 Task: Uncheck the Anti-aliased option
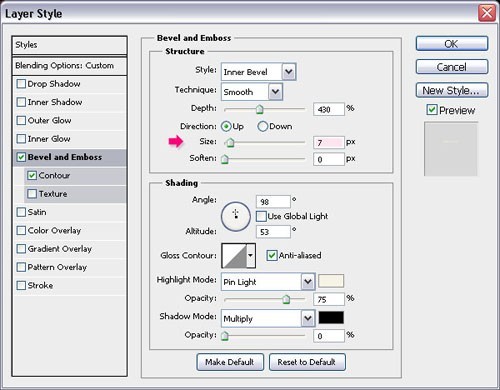click(272, 256)
